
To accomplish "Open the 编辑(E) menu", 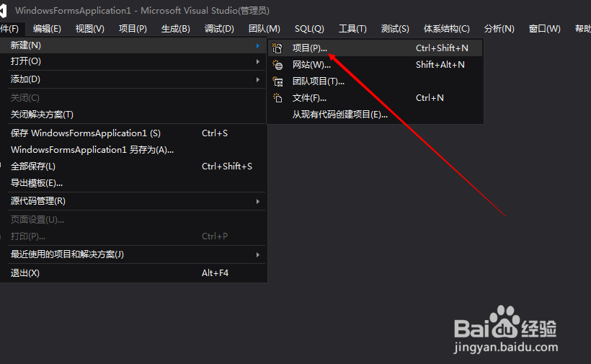I will click(x=47, y=29).
